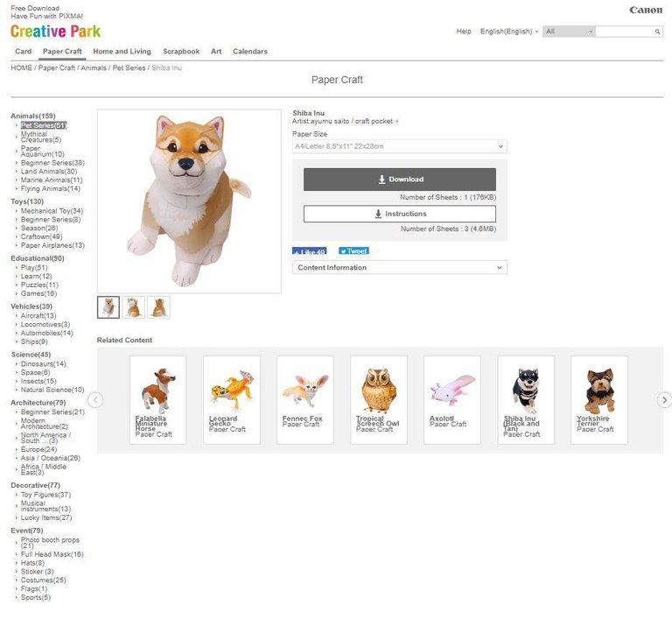Show previous related content with left arrow
Screen dimensions: 672x619
pos(95,400)
